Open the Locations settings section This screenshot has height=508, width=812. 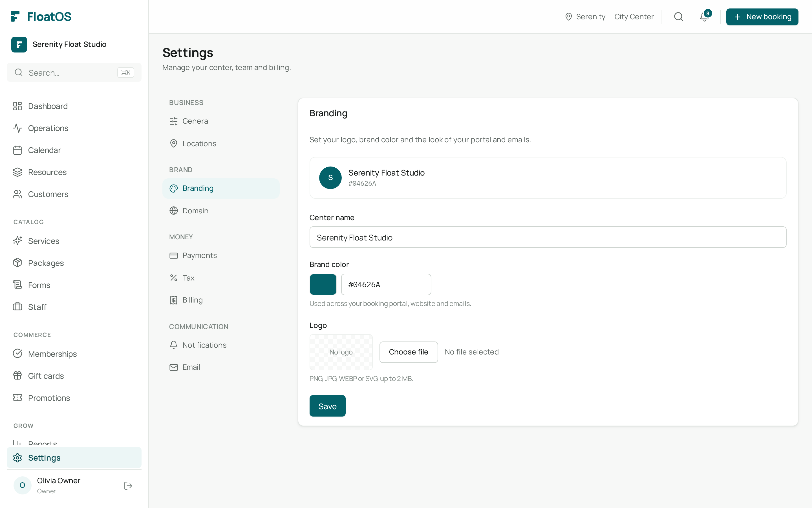coord(221,143)
